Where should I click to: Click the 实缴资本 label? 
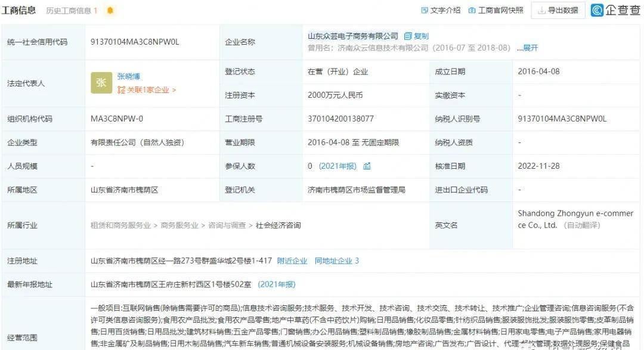coord(450,95)
